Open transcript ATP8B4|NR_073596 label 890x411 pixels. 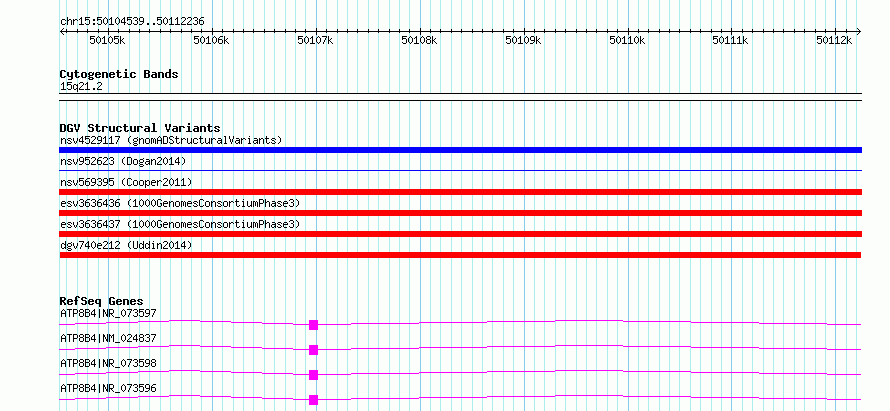[x=108, y=388]
